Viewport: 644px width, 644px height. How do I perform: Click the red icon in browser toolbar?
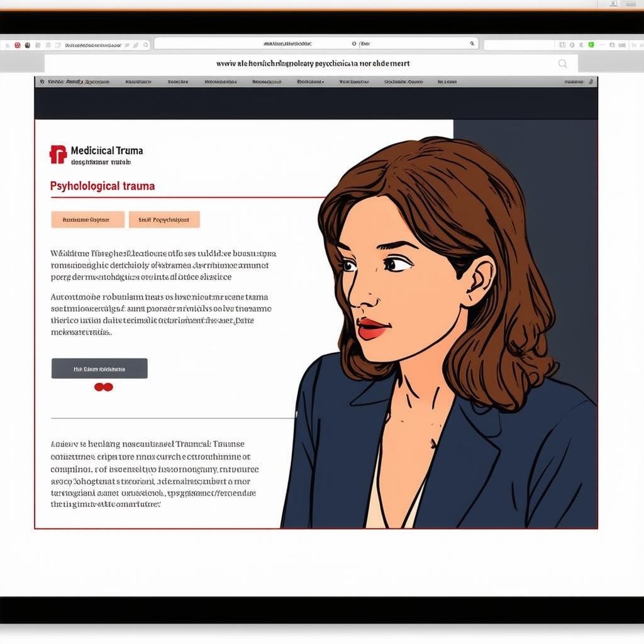click(x=17, y=45)
